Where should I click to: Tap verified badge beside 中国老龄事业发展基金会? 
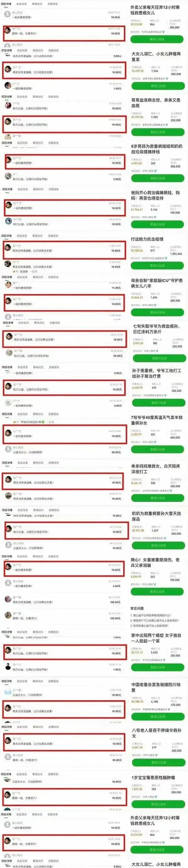point(169,709)
